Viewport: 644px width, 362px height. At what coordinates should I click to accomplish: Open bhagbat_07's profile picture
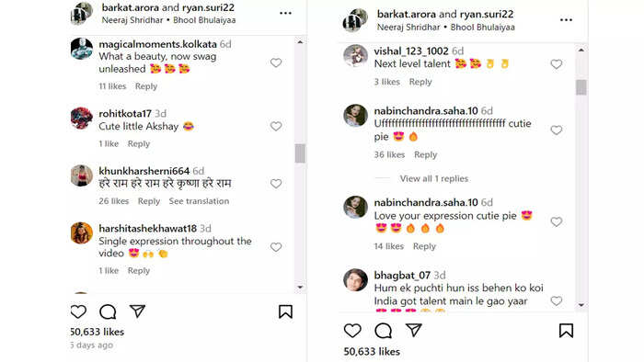pyautogui.click(x=355, y=280)
